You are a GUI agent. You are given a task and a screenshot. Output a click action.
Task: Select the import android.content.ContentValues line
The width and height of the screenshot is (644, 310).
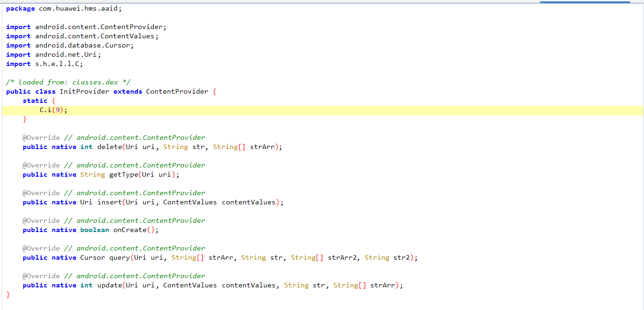click(x=82, y=36)
